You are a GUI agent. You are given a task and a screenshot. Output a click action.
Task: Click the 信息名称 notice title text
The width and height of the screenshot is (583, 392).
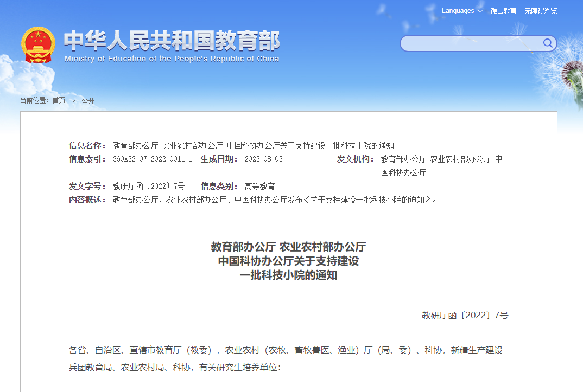[253, 145]
